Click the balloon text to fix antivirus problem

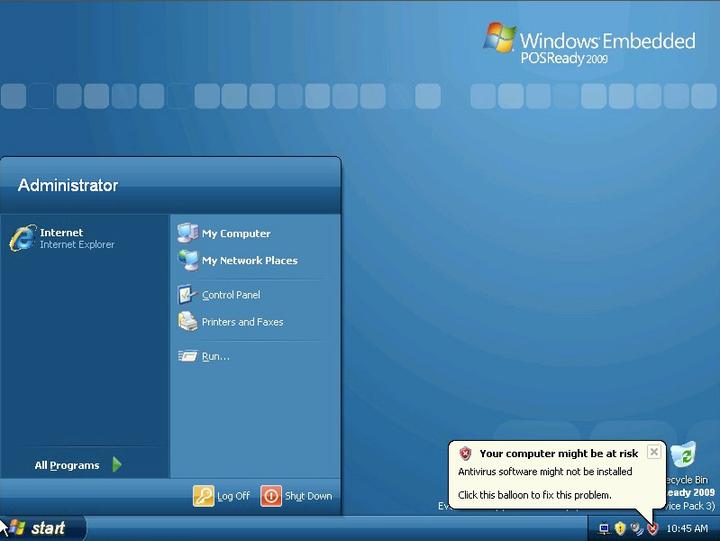(x=534, y=495)
